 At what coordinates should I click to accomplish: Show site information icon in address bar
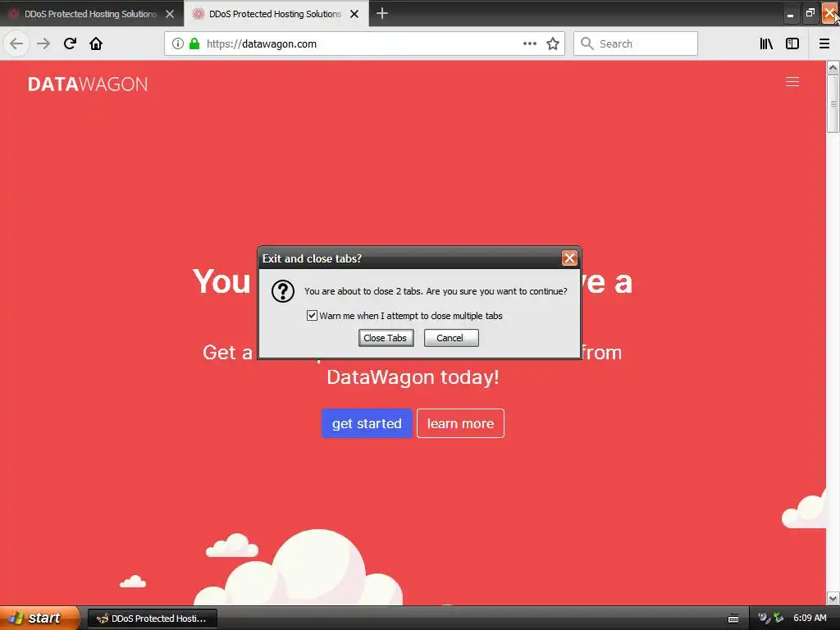pyautogui.click(x=178, y=43)
